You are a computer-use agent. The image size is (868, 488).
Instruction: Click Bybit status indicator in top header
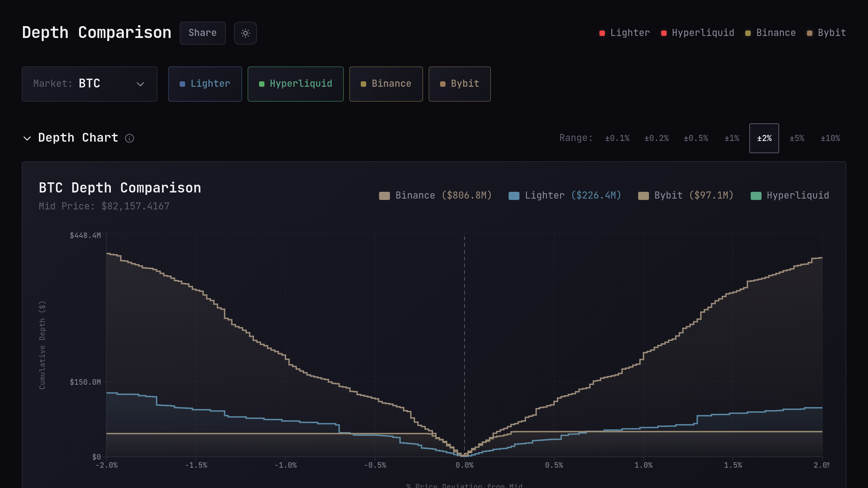click(x=826, y=33)
